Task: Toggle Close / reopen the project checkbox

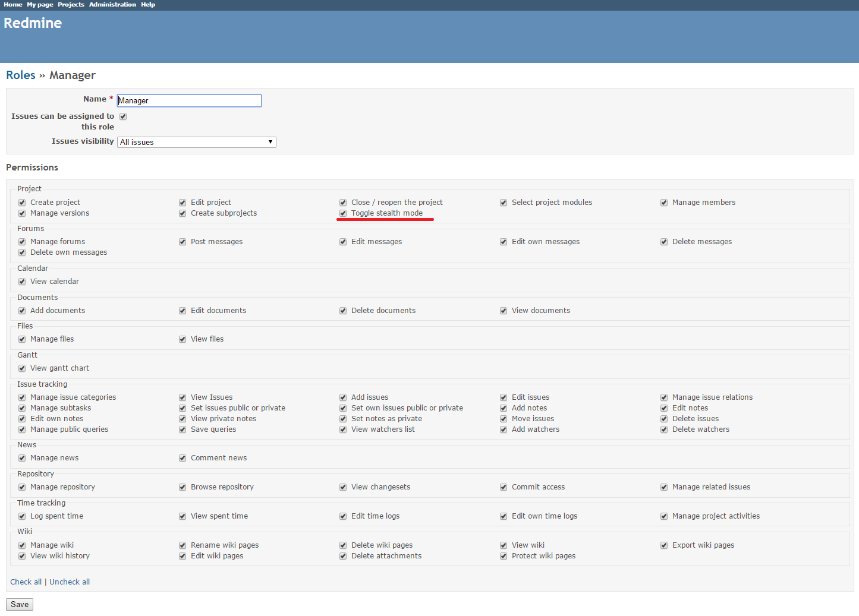Action: [343, 203]
